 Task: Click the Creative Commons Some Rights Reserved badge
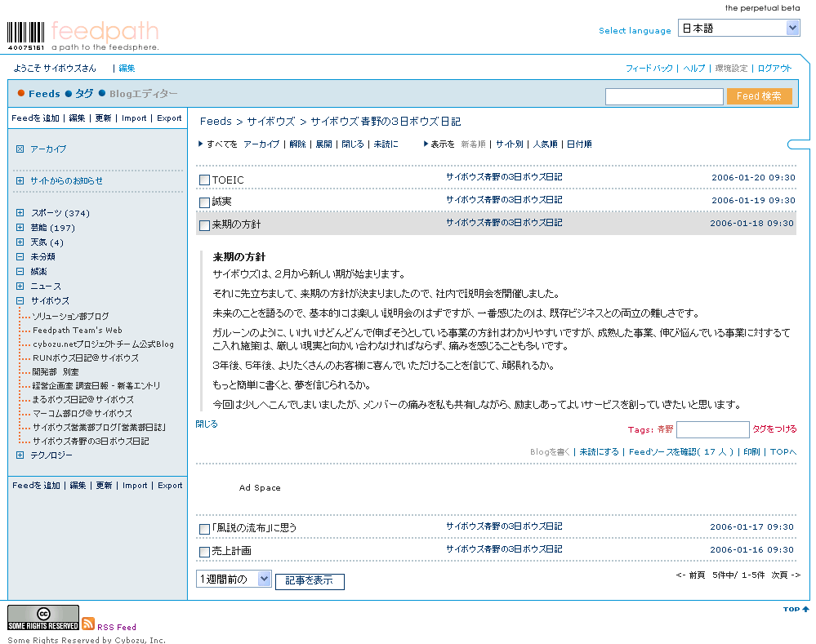pyautogui.click(x=43, y=617)
